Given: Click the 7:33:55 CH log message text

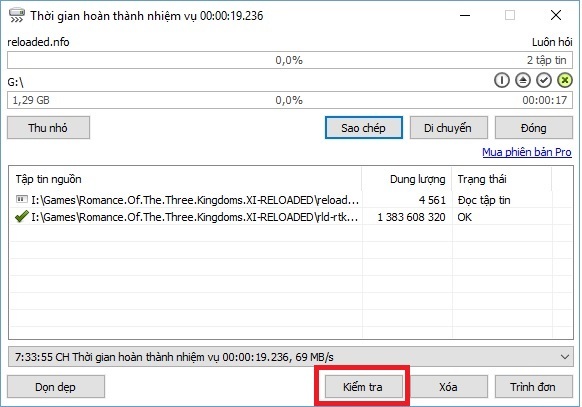Looking at the screenshot, I should click(174, 357).
